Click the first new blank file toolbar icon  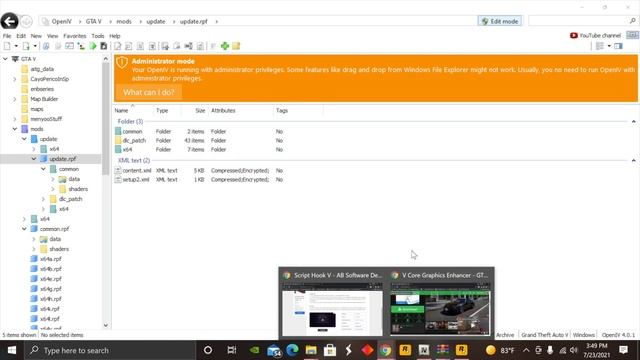click(7, 46)
